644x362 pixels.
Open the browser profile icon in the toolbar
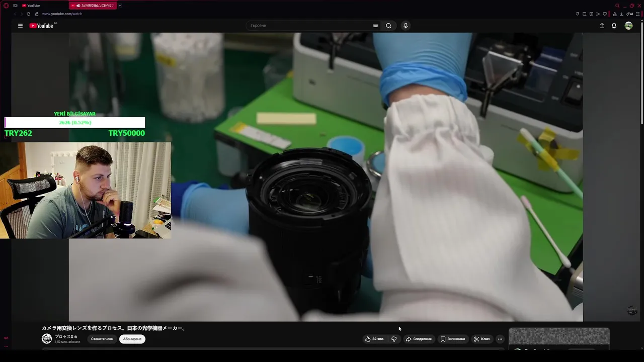pyautogui.click(x=614, y=14)
